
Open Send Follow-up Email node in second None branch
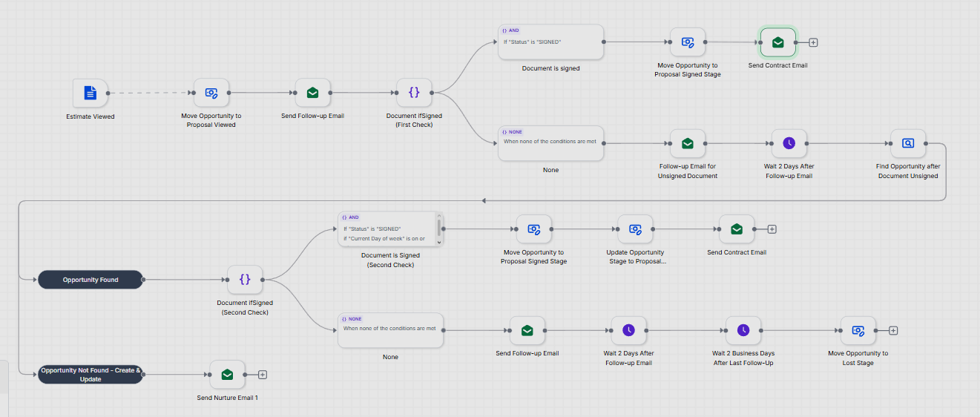tap(527, 330)
